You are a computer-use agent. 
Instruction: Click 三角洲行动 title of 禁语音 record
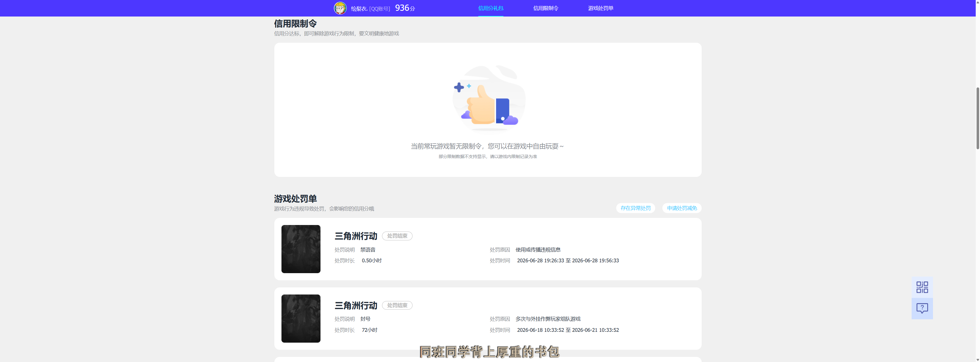356,236
